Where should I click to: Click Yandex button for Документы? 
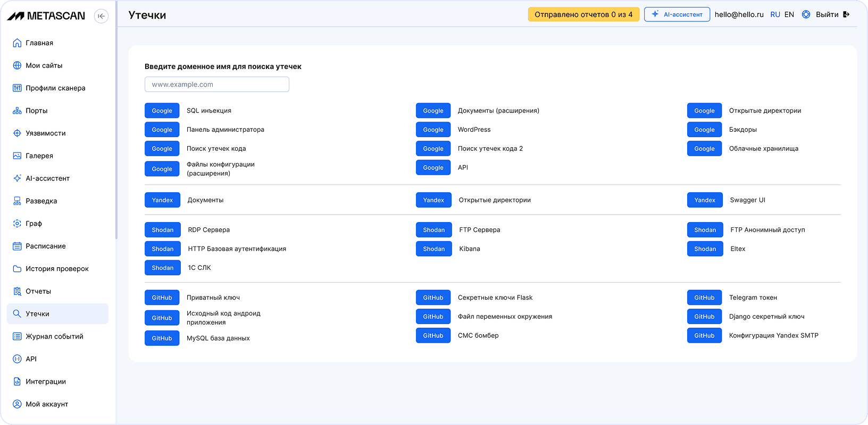pyautogui.click(x=163, y=200)
